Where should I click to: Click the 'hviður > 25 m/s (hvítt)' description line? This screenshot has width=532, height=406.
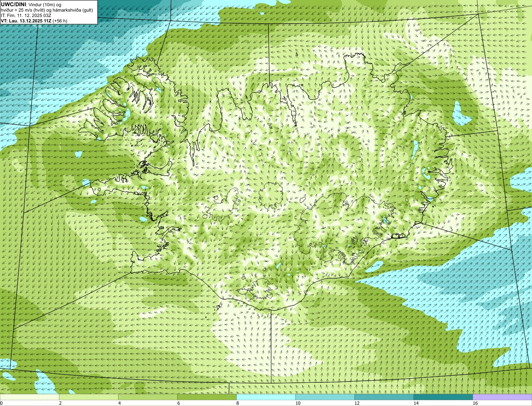47,10
